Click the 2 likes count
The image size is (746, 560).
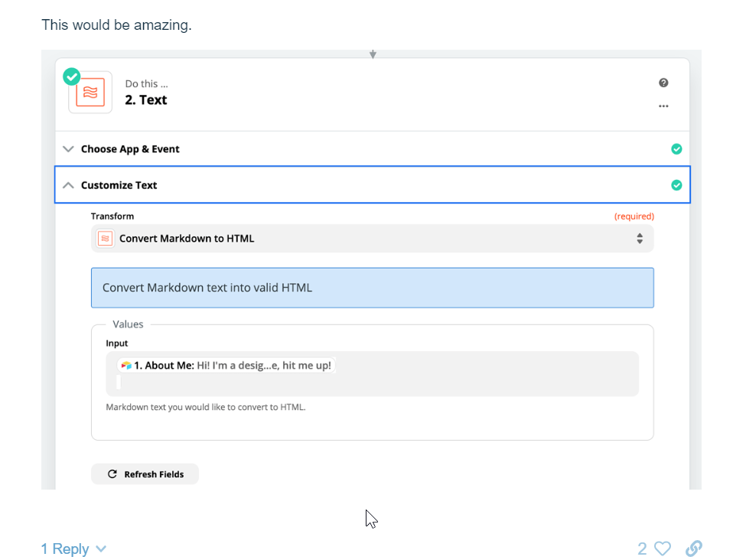pyautogui.click(x=642, y=549)
